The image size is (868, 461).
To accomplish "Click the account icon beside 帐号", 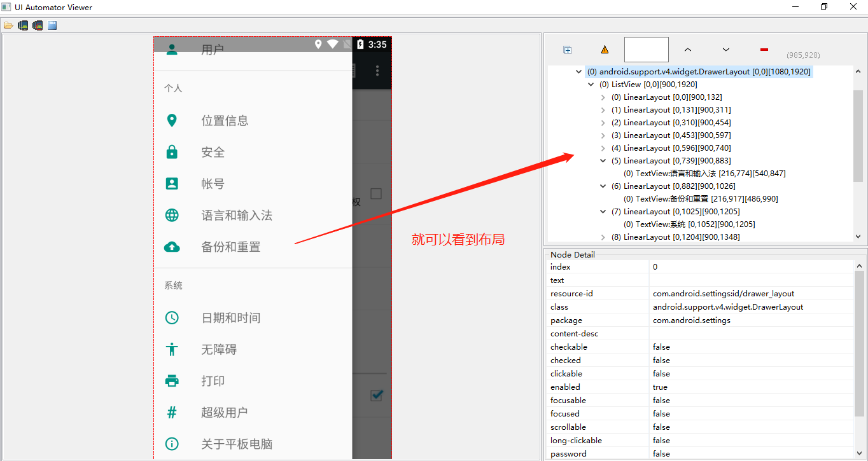I will pos(172,184).
